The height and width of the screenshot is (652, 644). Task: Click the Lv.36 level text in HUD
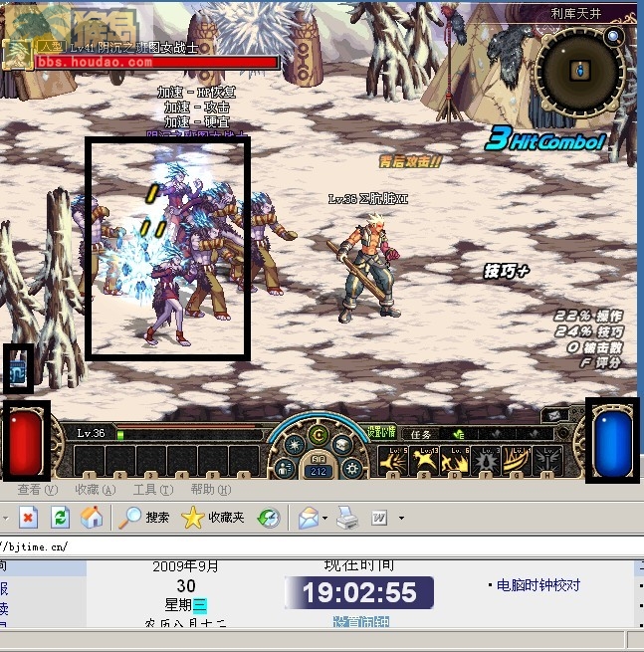pyautogui.click(x=91, y=433)
